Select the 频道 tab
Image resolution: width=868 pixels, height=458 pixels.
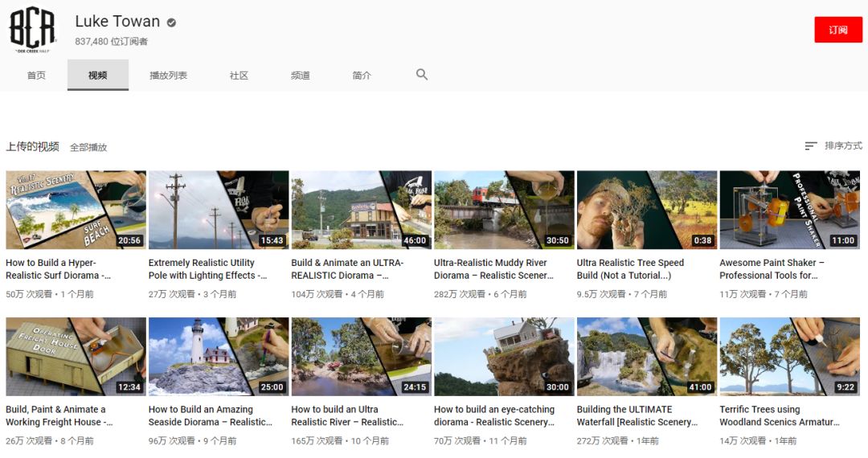(x=300, y=76)
